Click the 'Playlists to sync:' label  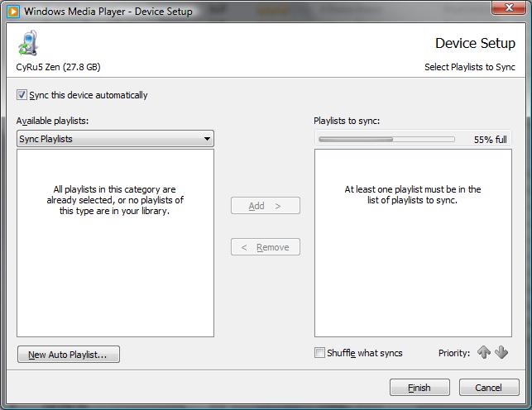[347, 121]
